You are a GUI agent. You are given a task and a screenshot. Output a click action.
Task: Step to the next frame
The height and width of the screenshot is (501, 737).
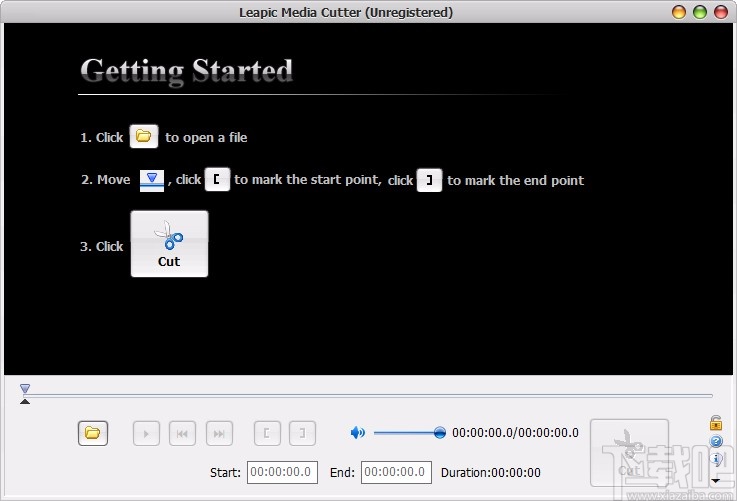coord(219,433)
